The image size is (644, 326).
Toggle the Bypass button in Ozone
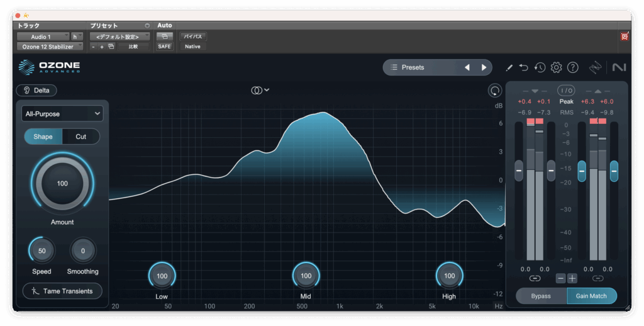(x=541, y=296)
